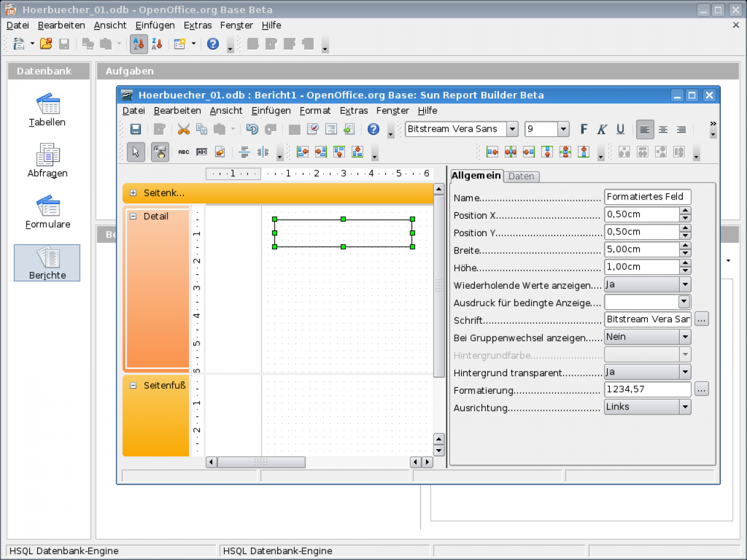Click the Höhe value field

point(642,267)
